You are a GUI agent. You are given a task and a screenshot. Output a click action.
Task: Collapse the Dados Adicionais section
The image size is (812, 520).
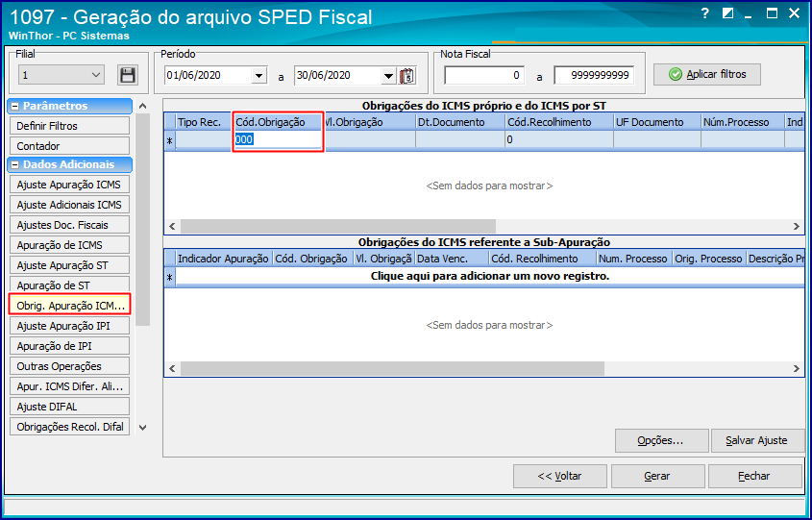pos(15,164)
